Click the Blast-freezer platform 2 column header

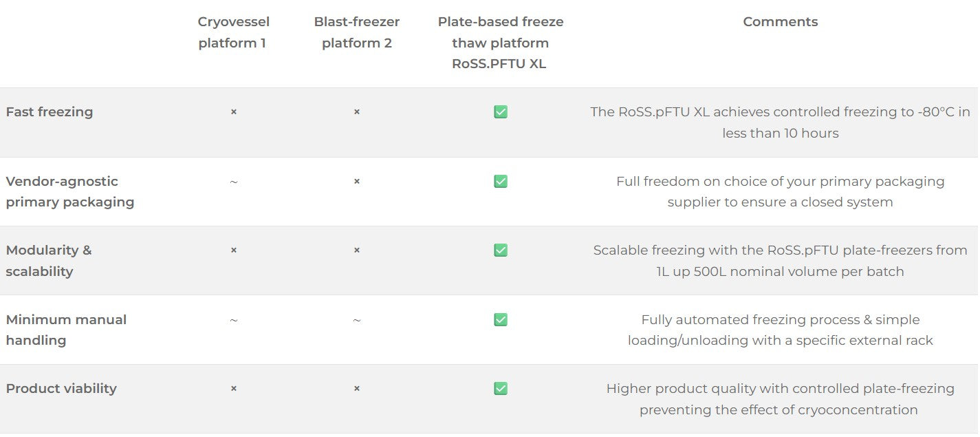pyautogui.click(x=357, y=32)
